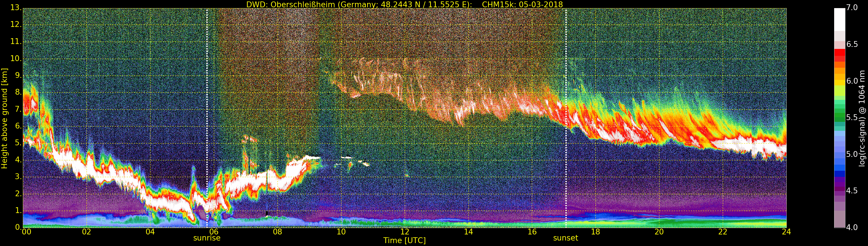Click the 'sunrise' label below the time axis
The width and height of the screenshot is (868, 246).
pos(207,238)
